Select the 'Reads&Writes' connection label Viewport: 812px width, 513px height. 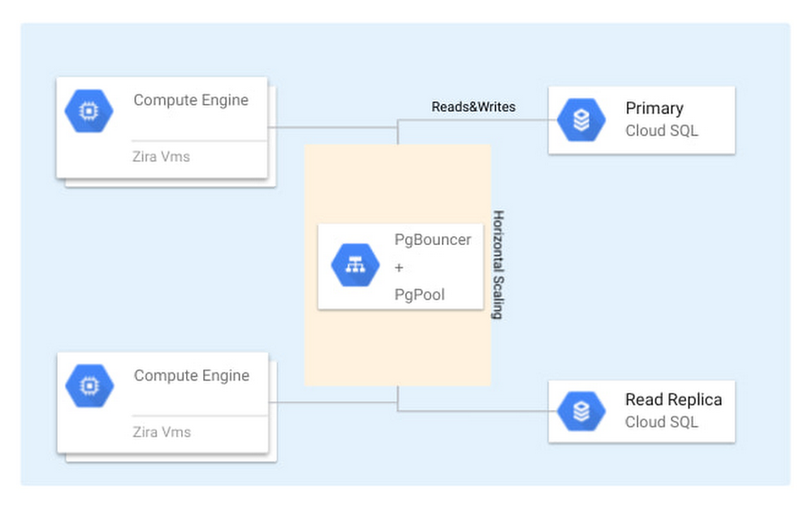click(x=473, y=107)
